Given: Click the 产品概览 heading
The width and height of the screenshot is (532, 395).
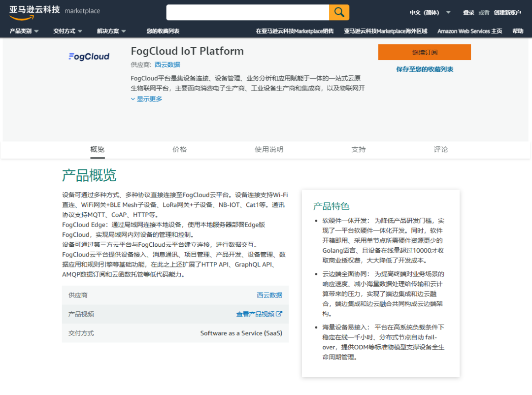Looking at the screenshot, I should point(89,175).
